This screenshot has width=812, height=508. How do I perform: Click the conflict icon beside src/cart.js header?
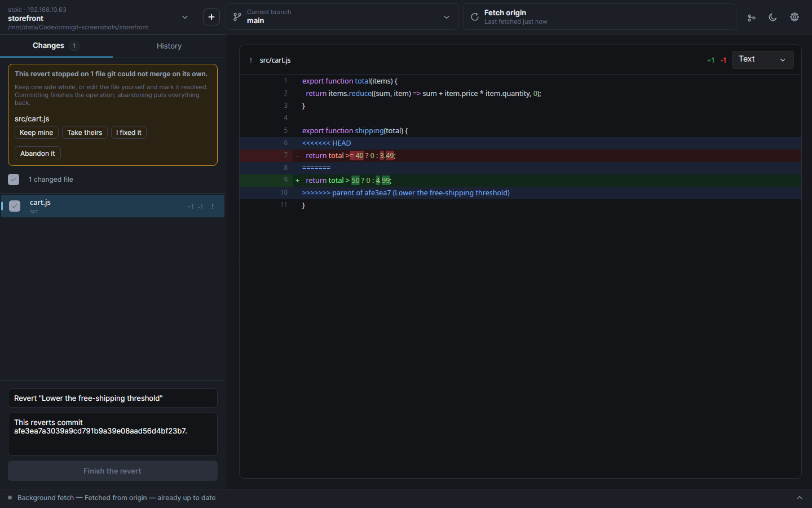click(251, 60)
